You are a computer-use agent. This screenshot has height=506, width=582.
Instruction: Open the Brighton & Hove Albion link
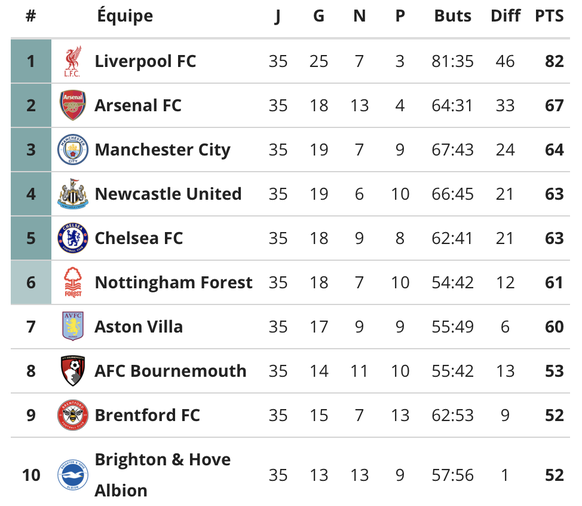coord(163,475)
